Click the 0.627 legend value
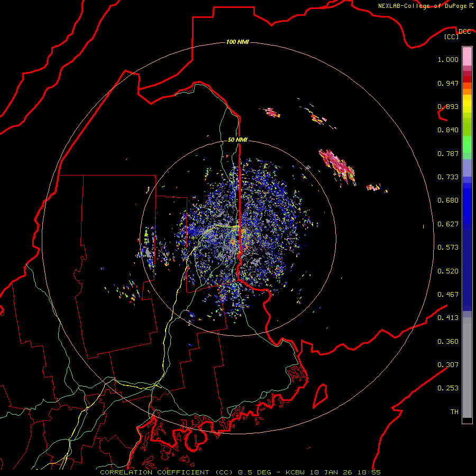Viewport: 476px width, 476px height. pyautogui.click(x=448, y=224)
